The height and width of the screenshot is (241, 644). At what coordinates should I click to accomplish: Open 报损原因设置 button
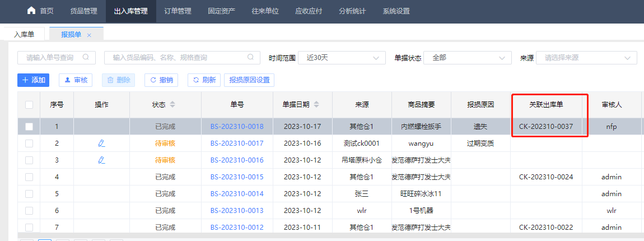tap(249, 80)
